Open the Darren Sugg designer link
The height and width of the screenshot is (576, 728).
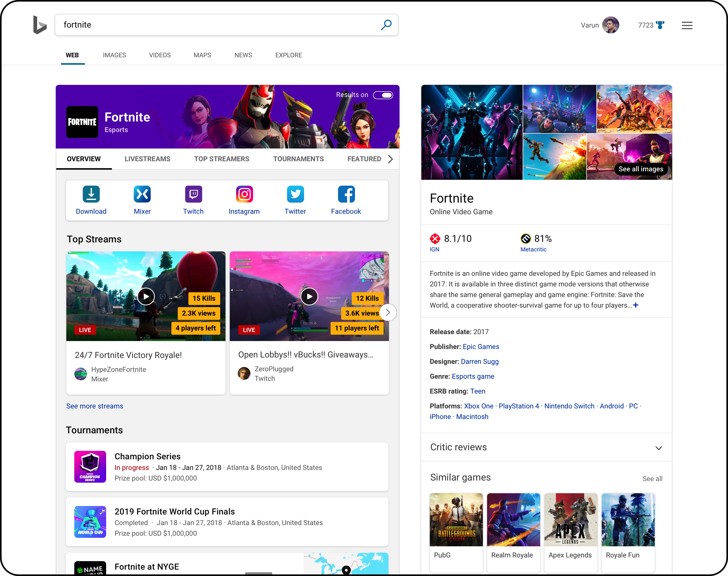[x=480, y=361]
